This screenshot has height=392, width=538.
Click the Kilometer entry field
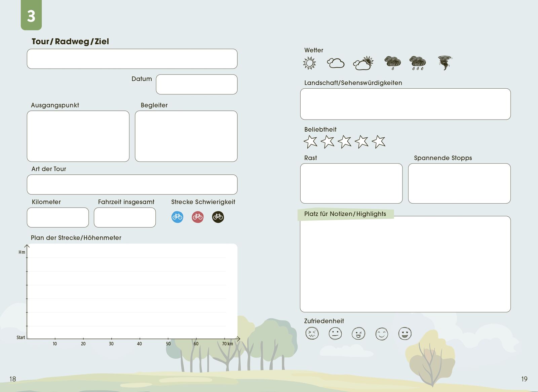[x=58, y=217]
